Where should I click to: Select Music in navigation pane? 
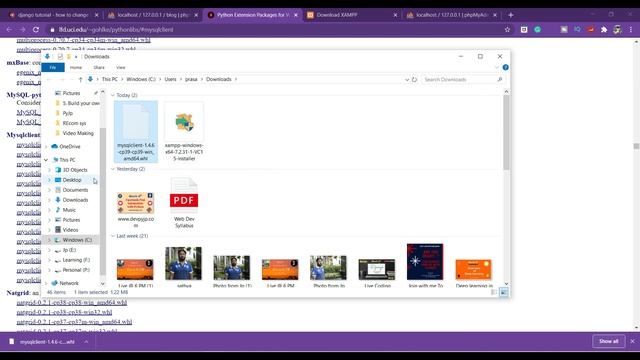coord(69,210)
